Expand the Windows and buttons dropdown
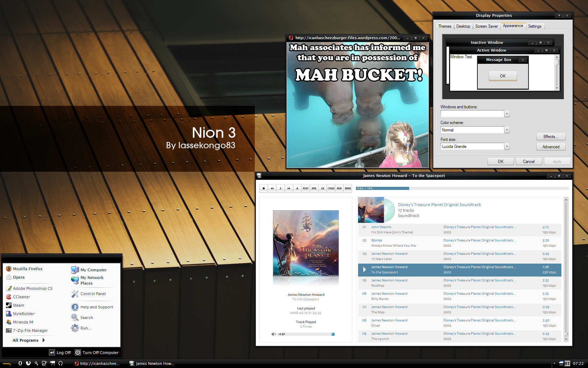This screenshot has width=588, height=368. [x=507, y=114]
